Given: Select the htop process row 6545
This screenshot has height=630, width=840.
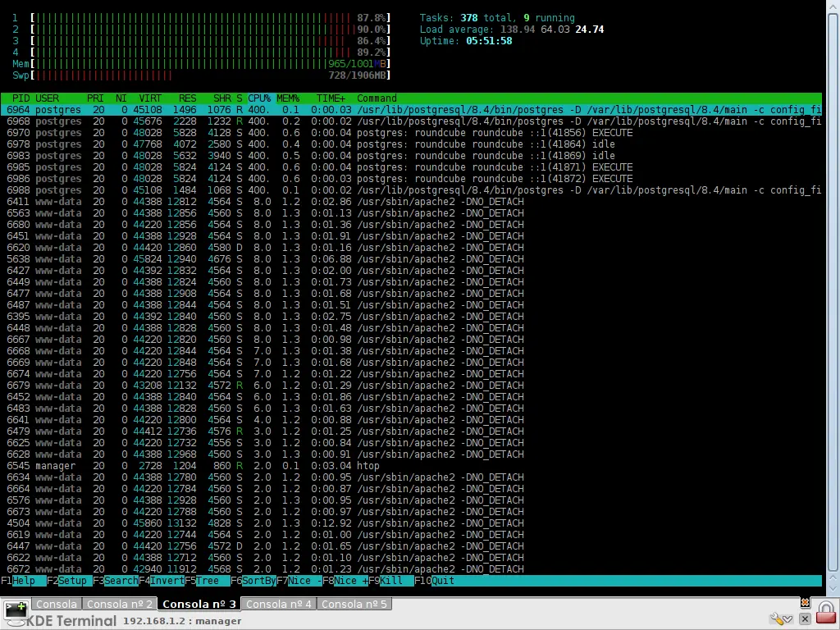Looking at the screenshot, I should click(x=411, y=466).
